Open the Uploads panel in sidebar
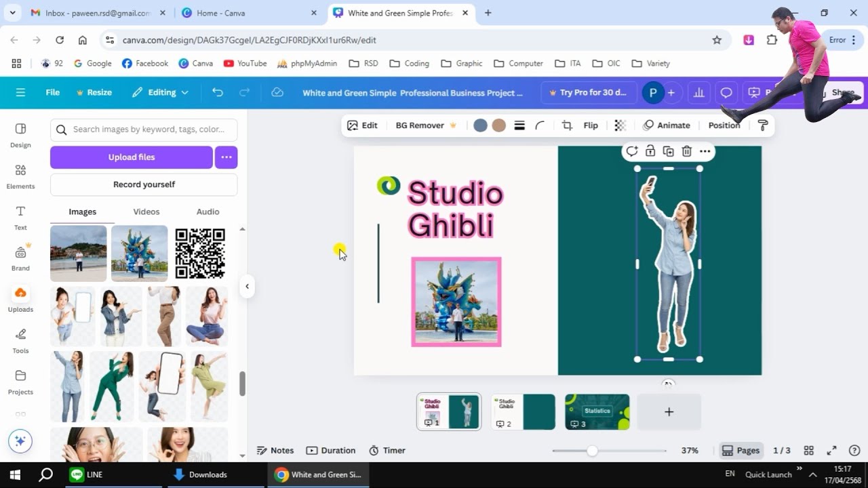 20,300
